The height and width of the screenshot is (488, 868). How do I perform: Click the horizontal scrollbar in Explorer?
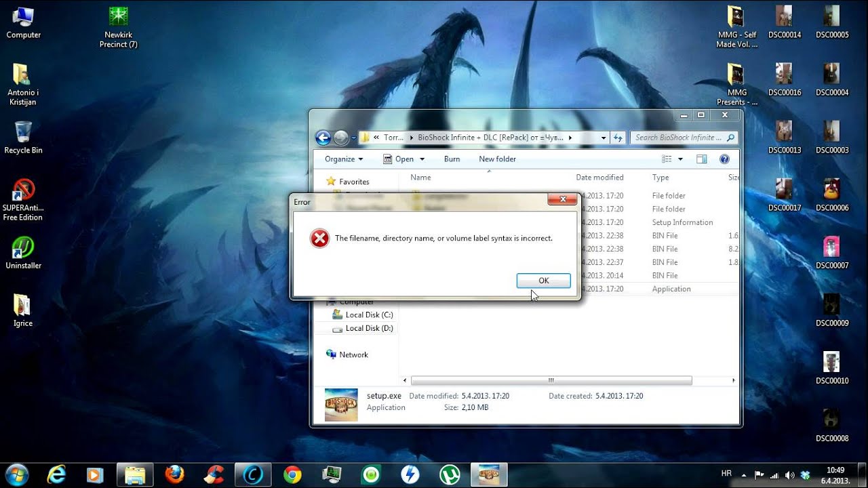(x=551, y=381)
